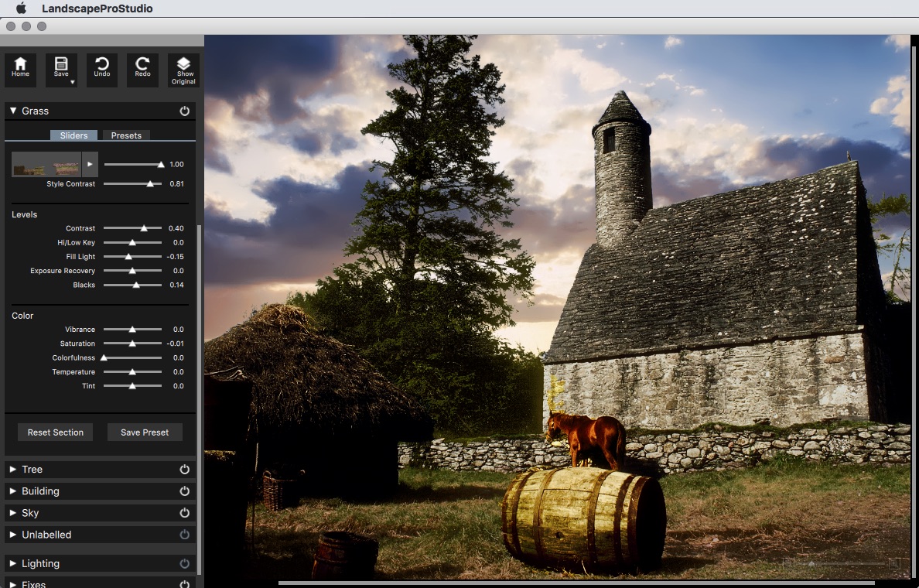The image size is (919, 588).
Task: Select the Sliders tab
Action: [x=74, y=135]
